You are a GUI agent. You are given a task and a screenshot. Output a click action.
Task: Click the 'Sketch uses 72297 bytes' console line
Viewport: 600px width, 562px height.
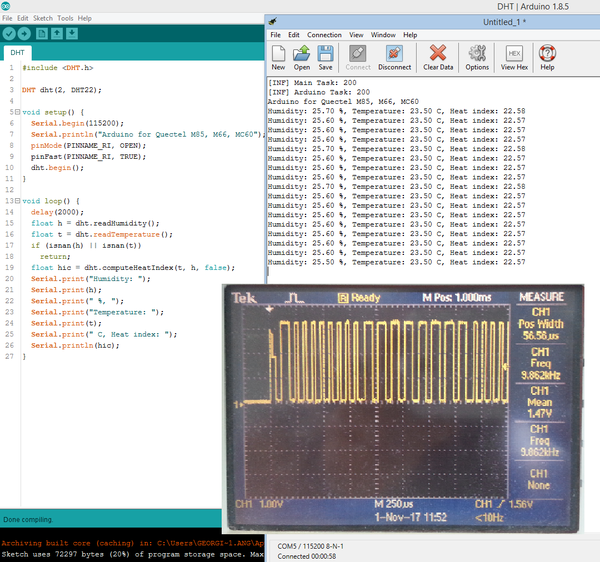132,554
